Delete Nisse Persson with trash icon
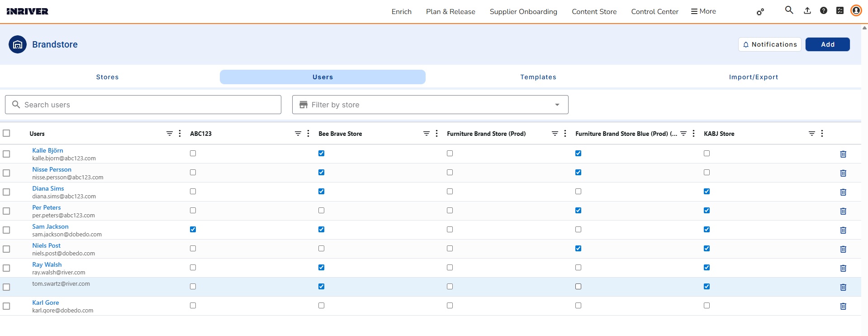The width and height of the screenshot is (868, 336). (x=843, y=173)
